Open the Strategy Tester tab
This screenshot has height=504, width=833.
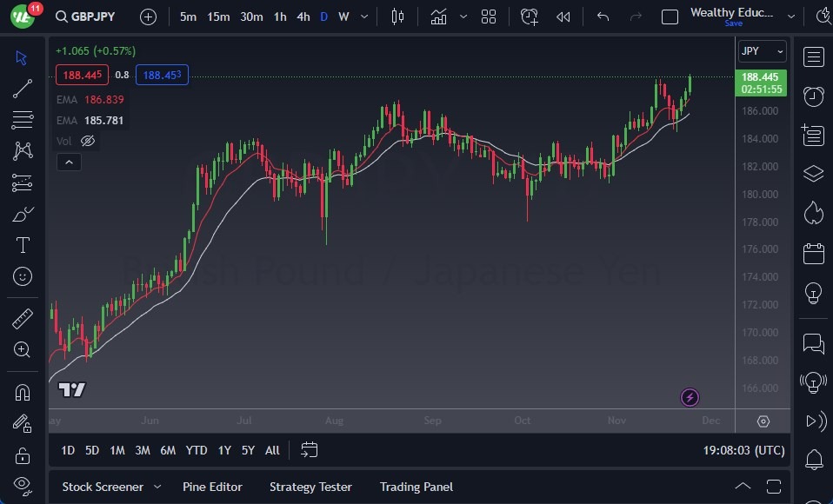(x=310, y=487)
